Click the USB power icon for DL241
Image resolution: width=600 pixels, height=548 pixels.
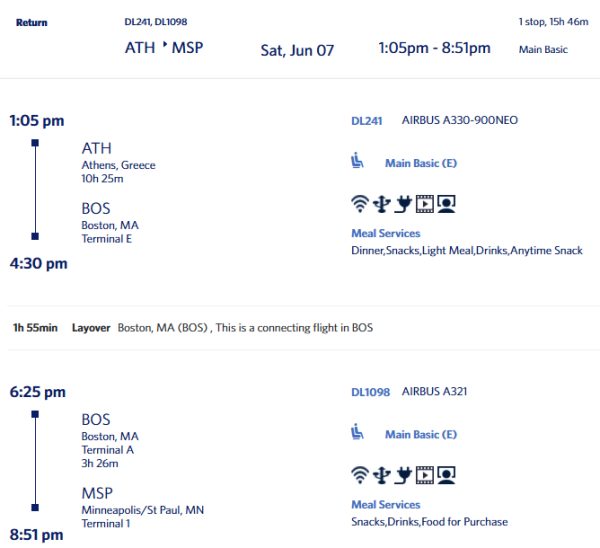(382, 204)
